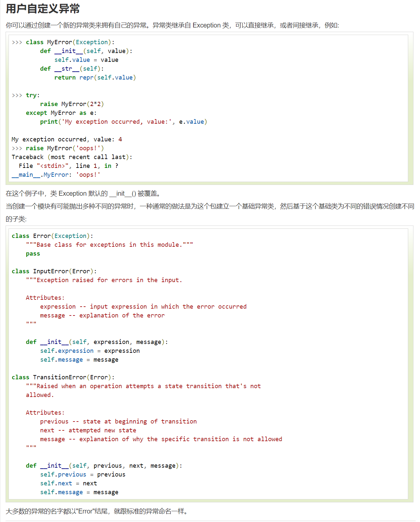Screen dimensions: 420x522
Task: Click 'def __init__(self, previous, next, message):' line
Action: point(104,466)
